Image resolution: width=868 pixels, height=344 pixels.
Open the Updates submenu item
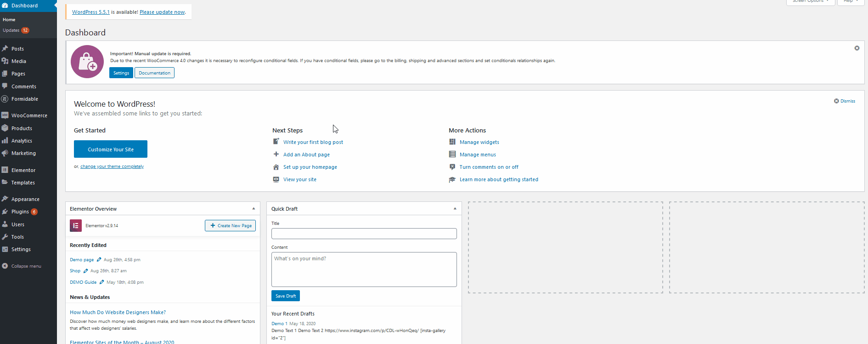(x=16, y=30)
